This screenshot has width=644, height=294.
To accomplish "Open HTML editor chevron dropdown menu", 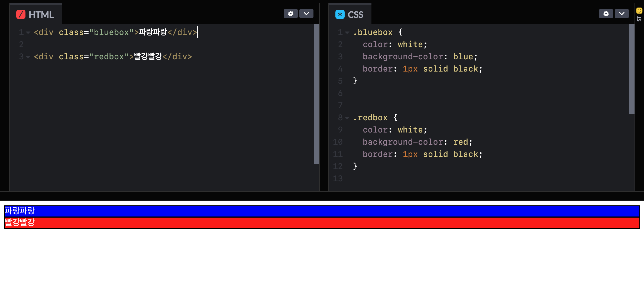I will click(306, 14).
